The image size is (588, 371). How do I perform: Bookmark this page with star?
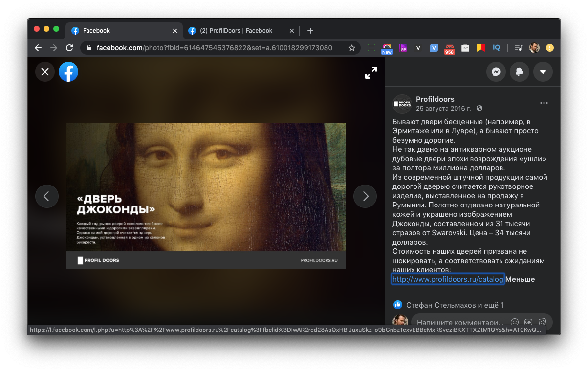[351, 48]
